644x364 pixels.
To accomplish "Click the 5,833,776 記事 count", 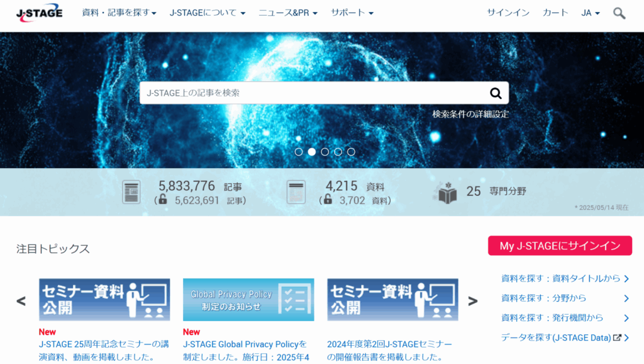I will tap(200, 186).
